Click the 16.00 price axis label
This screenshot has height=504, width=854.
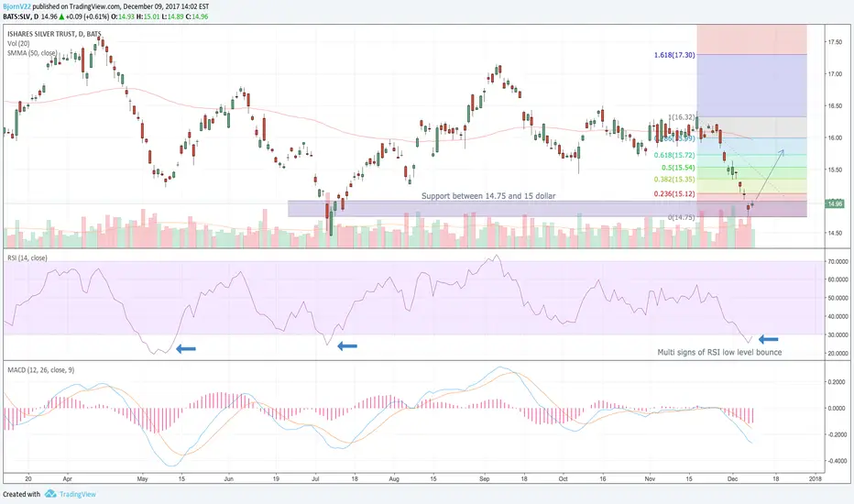click(835, 137)
